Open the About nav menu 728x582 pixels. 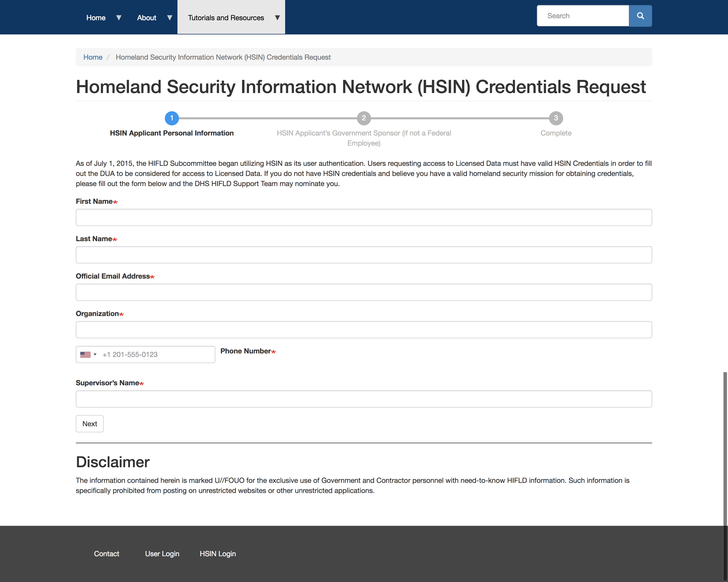(x=147, y=17)
